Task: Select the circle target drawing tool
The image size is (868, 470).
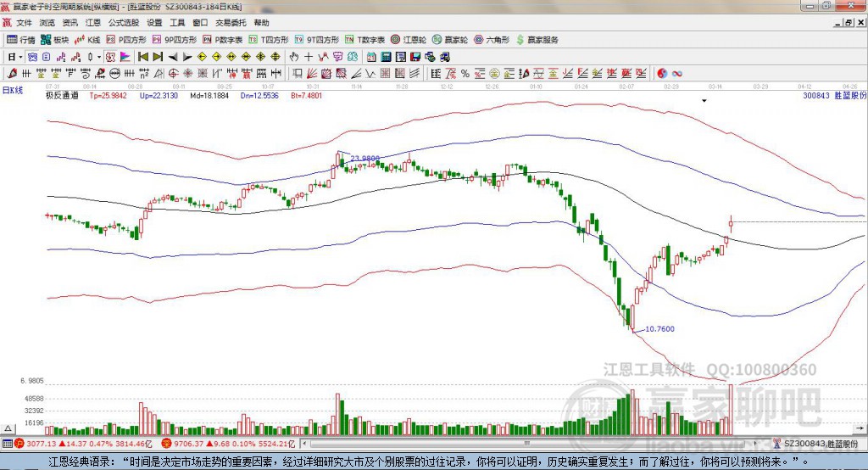Action: (x=173, y=73)
